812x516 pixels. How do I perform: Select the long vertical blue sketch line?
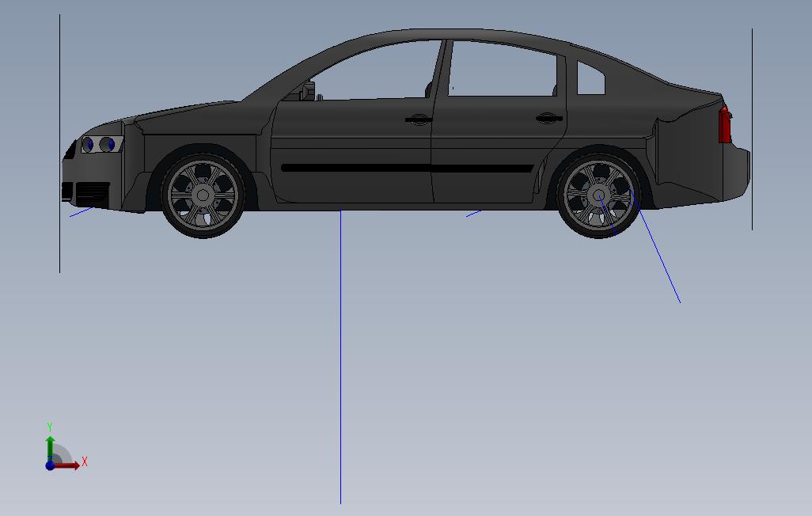point(341,356)
